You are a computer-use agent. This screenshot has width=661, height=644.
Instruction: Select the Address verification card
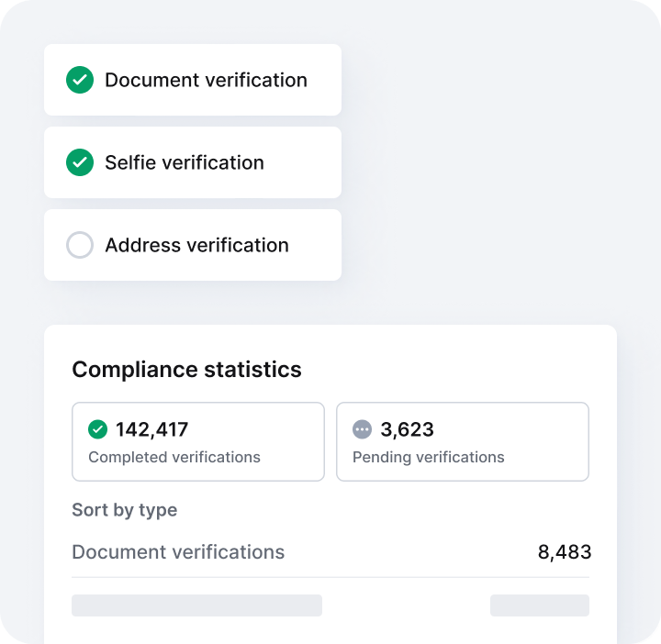coord(193,245)
